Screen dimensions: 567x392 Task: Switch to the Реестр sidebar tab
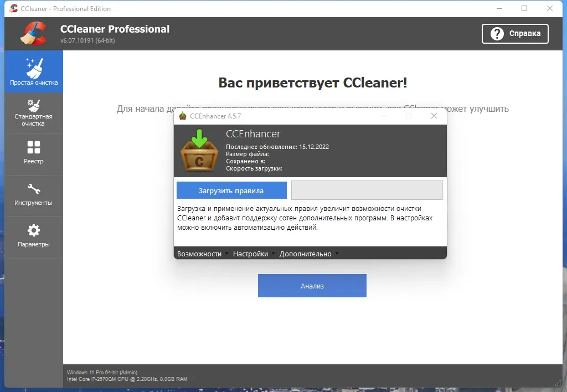point(34,154)
